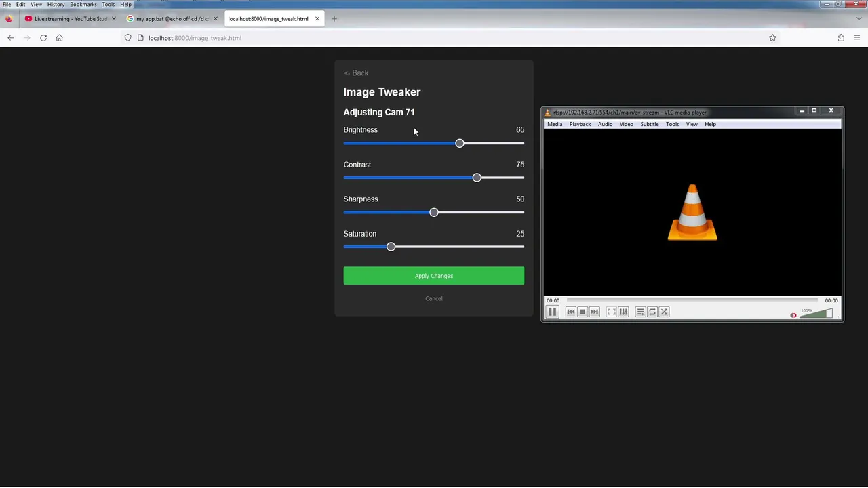
Task: Open VLC Playback menu
Action: pos(580,124)
